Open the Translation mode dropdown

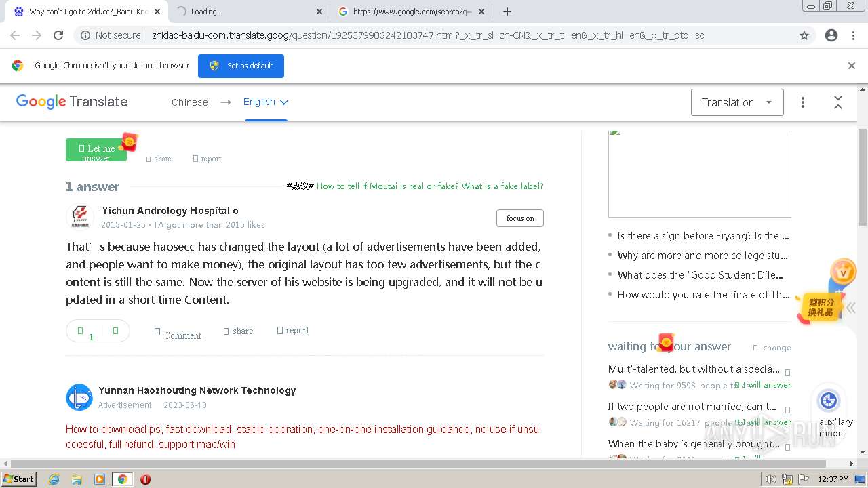[x=737, y=102]
